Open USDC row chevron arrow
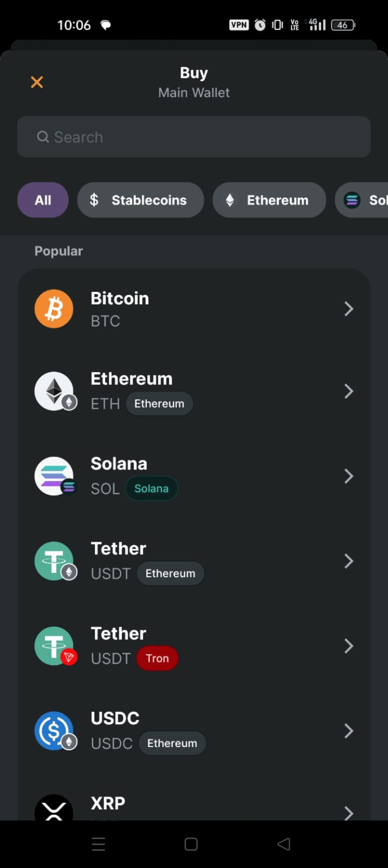Image resolution: width=388 pixels, height=868 pixels. coord(348,731)
